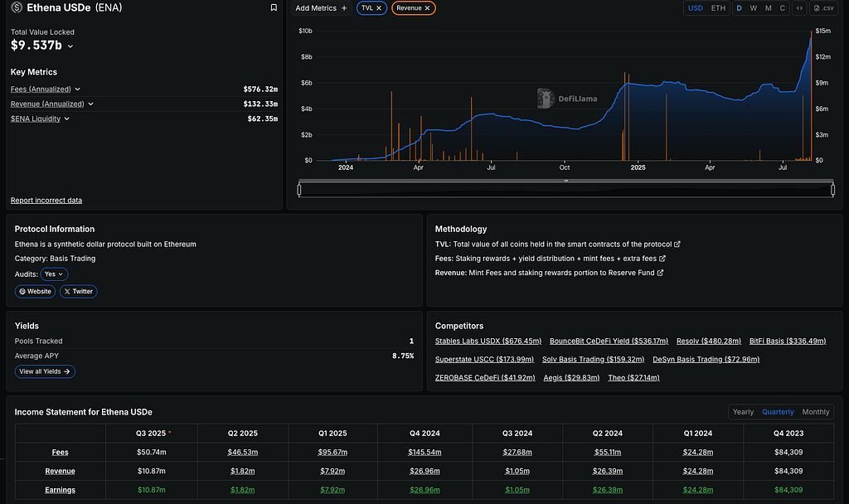
Task: Show the Quarterly income statement
Action: click(x=778, y=412)
